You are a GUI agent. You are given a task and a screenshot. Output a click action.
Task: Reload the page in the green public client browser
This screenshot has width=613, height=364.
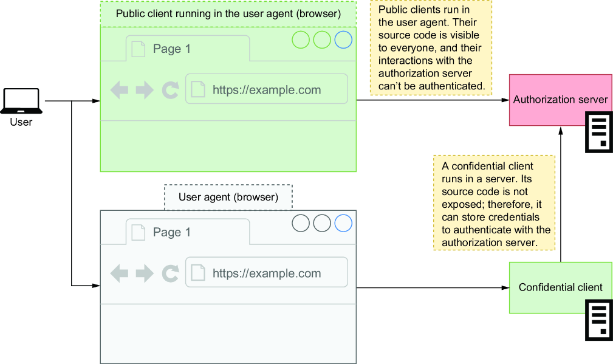click(171, 90)
